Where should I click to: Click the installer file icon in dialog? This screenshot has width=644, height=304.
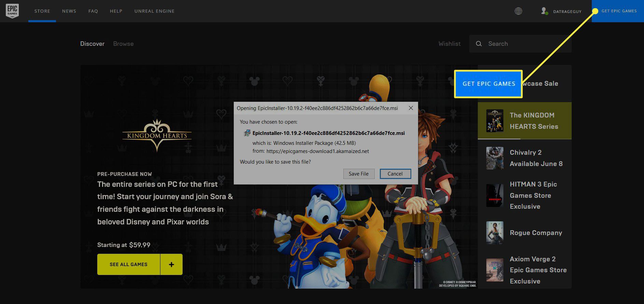tap(247, 133)
